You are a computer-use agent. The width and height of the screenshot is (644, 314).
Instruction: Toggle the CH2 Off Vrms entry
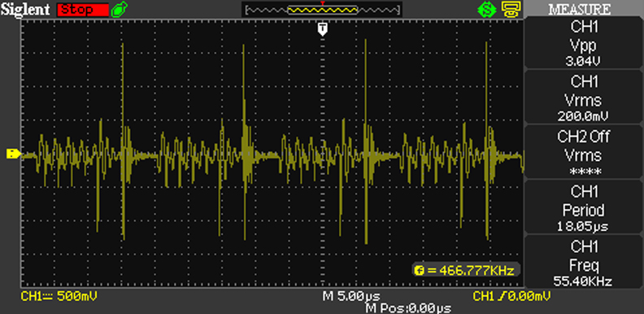point(585,151)
